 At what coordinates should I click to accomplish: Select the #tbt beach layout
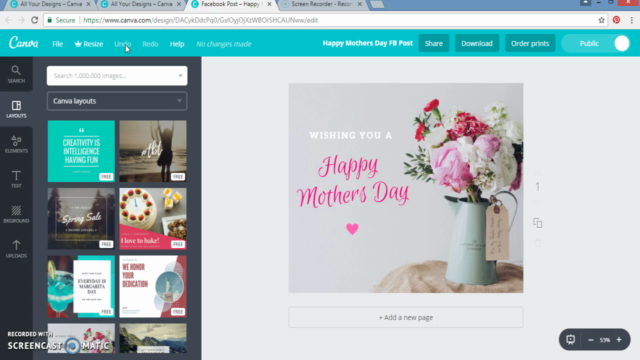pyautogui.click(x=153, y=151)
